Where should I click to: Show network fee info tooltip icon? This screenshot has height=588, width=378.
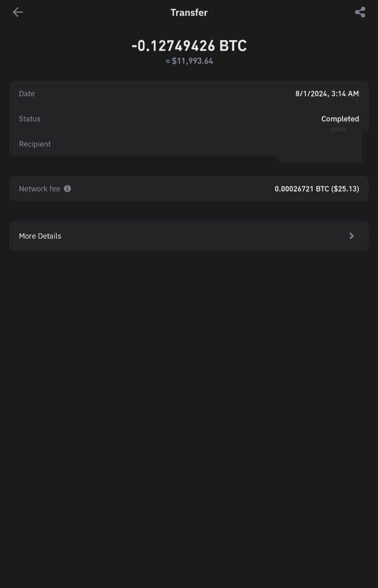click(68, 188)
